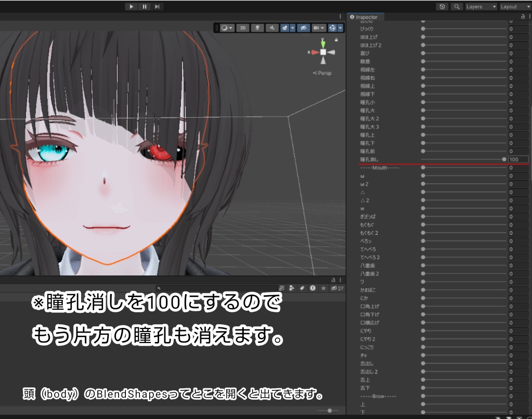Select the 瞳孔前 blendshape label
The image size is (532, 419).
point(368,151)
